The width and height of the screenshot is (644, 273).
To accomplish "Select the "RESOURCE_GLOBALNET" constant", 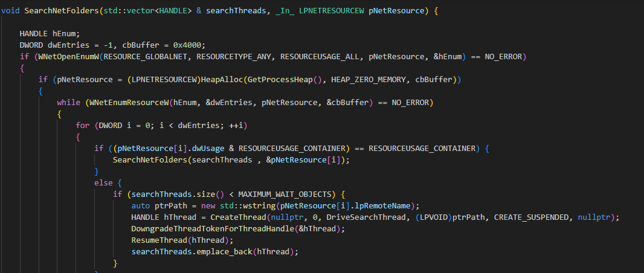I will (x=146, y=57).
